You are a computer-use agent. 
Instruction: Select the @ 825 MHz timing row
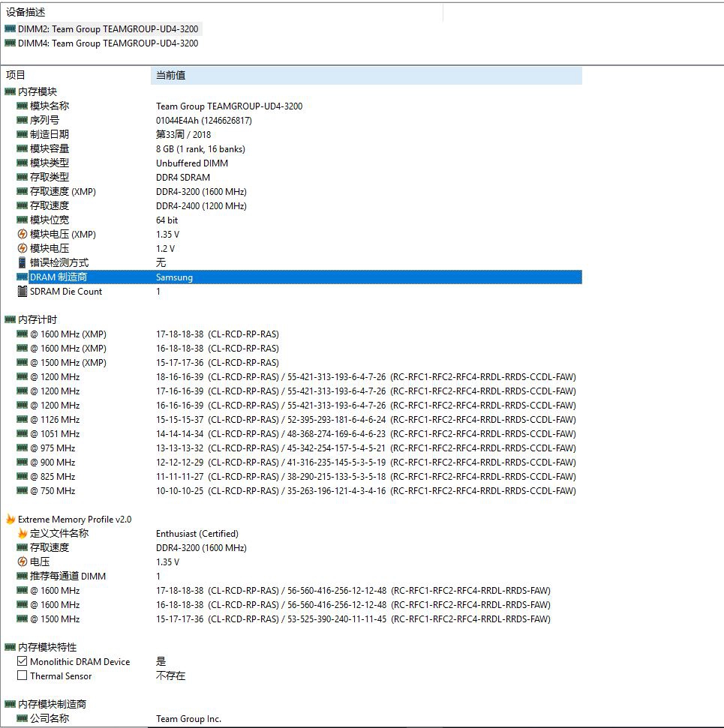(x=296, y=476)
